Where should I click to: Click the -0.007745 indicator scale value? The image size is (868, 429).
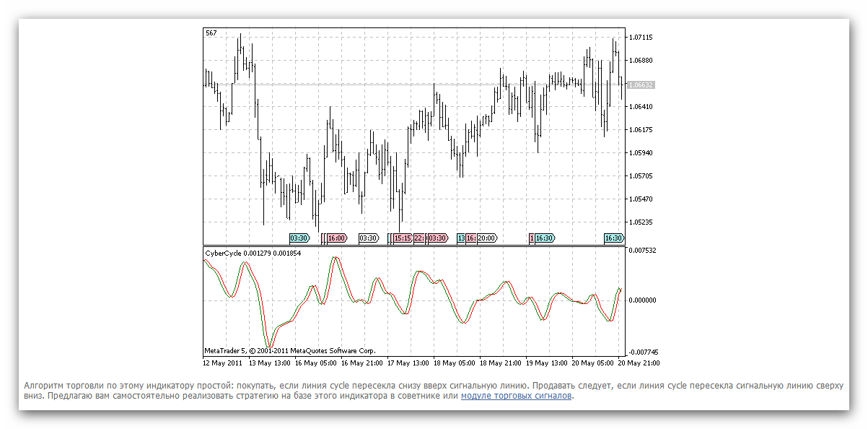[x=641, y=351]
